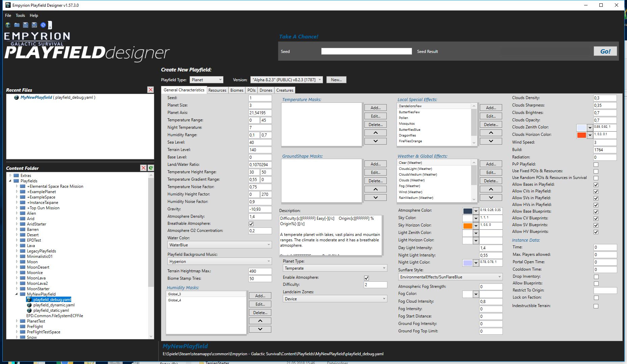Click Delete... for Local Special Effects
Viewport: 627px width, 364px height.
pyautogui.click(x=491, y=125)
